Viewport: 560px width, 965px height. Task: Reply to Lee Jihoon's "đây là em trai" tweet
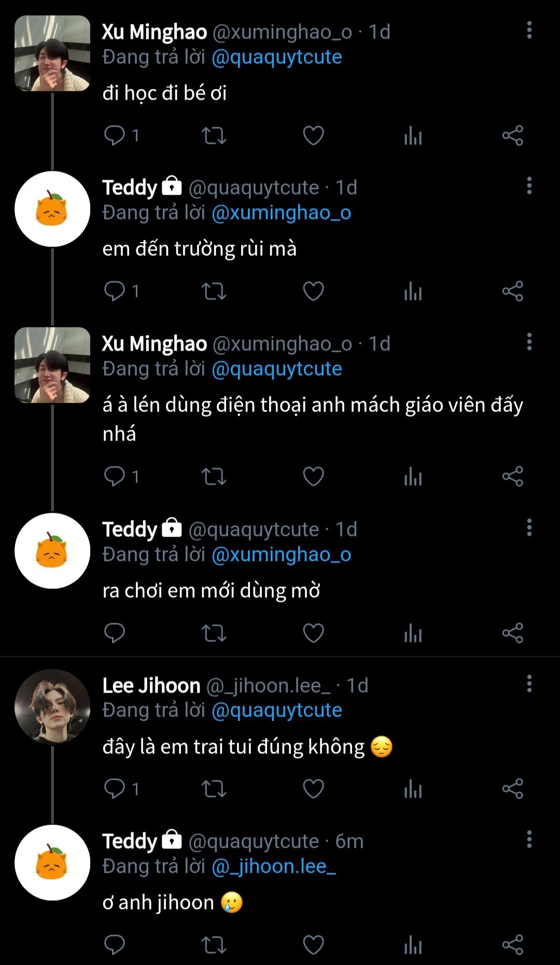point(115,789)
